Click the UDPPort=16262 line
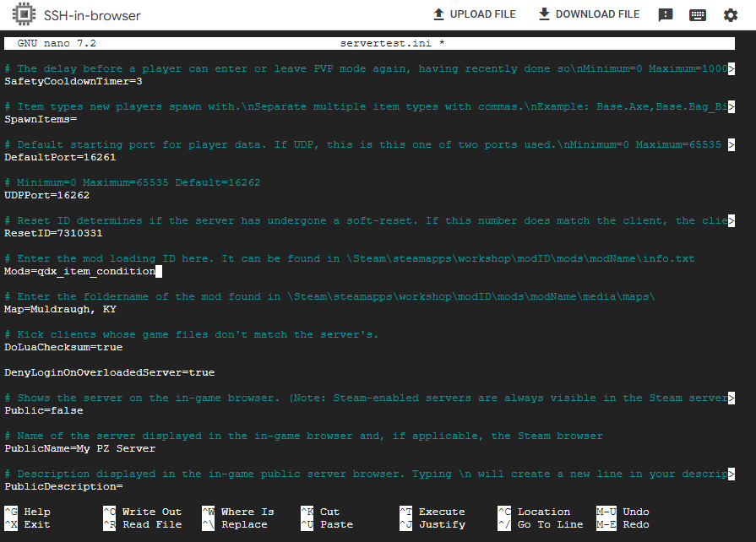 click(x=46, y=196)
